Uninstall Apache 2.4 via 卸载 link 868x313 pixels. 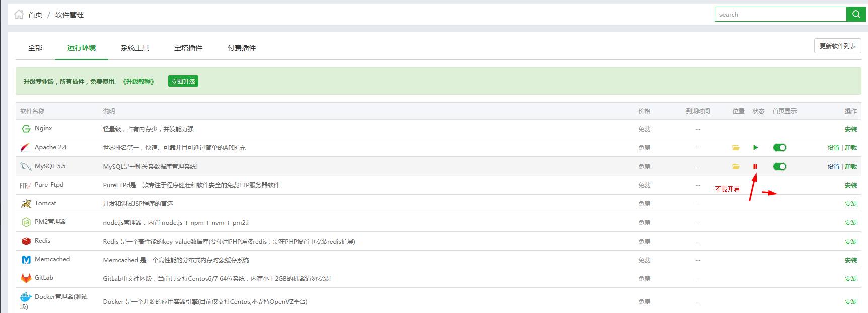(851, 148)
